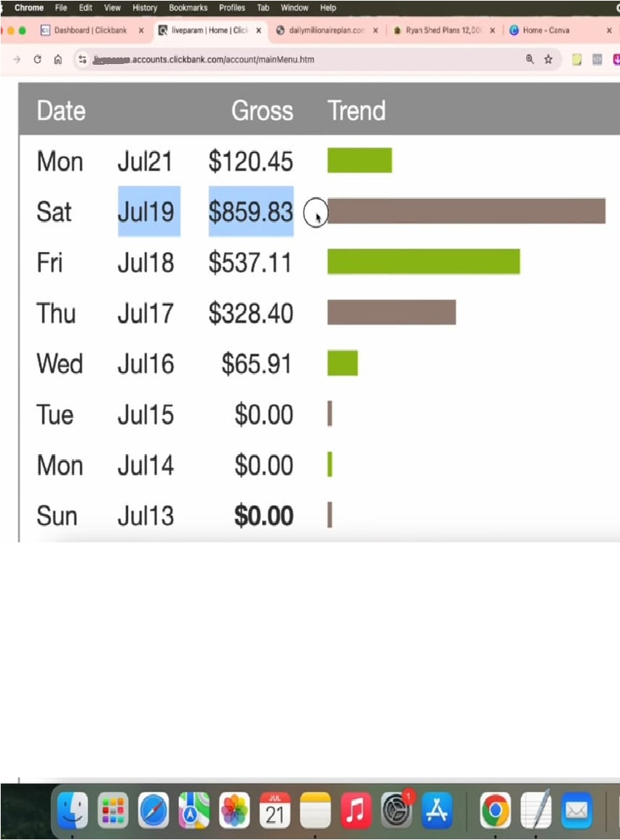620x840 pixels.
Task: Switch to the Home - Canva tab
Action: (545, 31)
